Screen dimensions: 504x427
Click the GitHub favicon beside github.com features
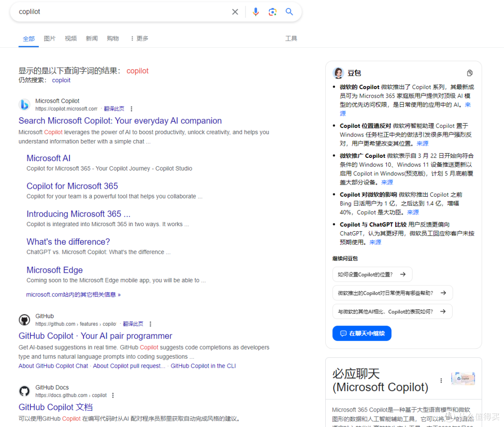tap(24, 320)
